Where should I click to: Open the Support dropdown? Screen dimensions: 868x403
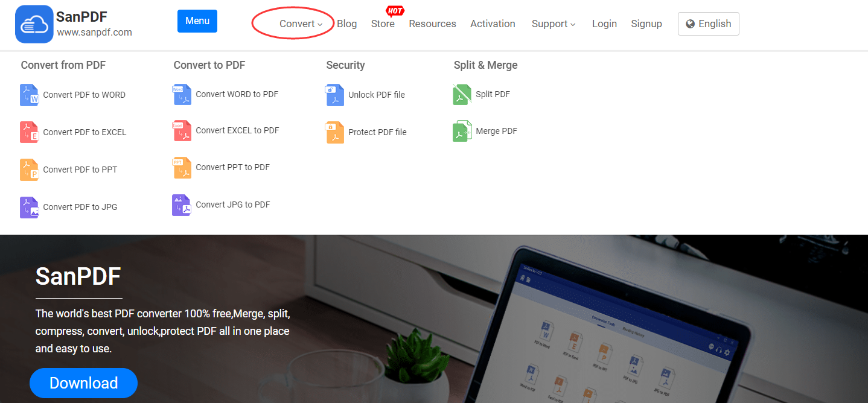coord(553,24)
